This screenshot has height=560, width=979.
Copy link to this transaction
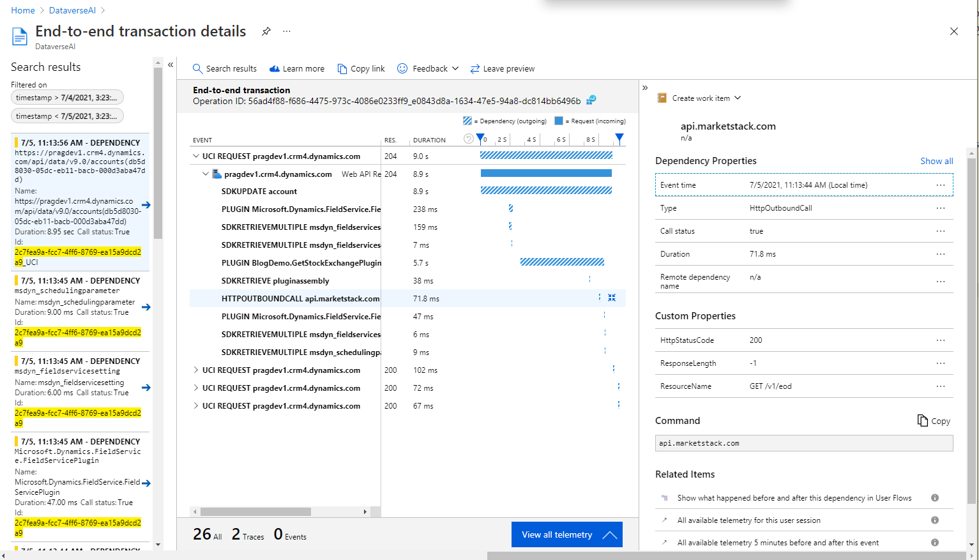361,68
